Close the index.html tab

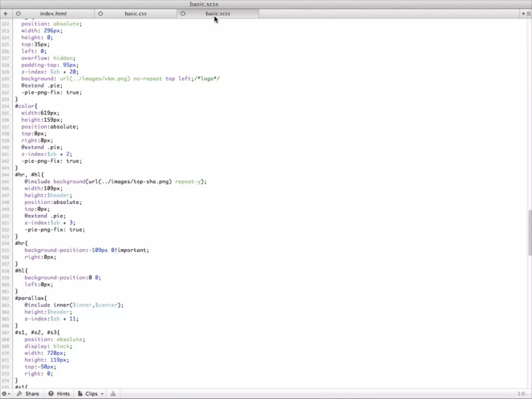click(x=18, y=14)
